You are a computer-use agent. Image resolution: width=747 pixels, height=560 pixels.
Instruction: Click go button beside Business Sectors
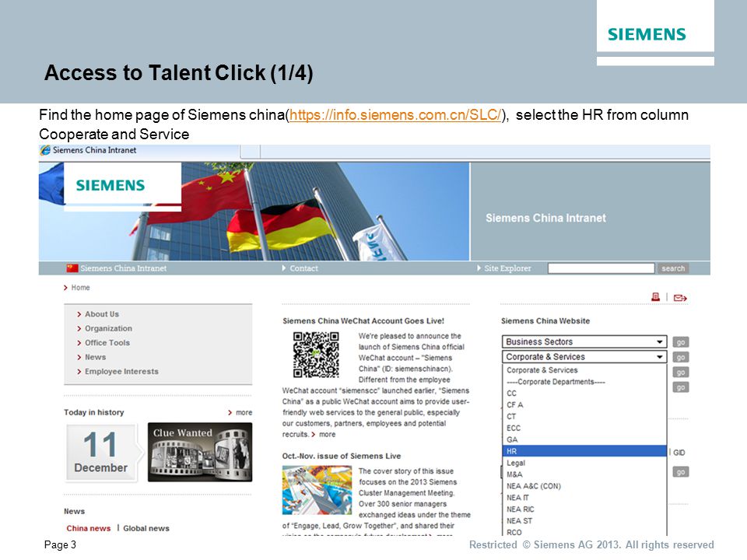pyautogui.click(x=680, y=342)
